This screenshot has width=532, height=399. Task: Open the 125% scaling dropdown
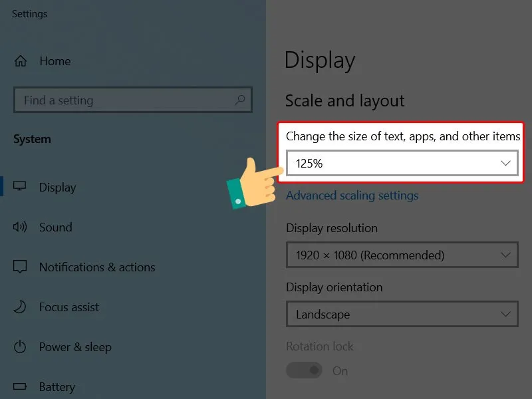(402, 163)
